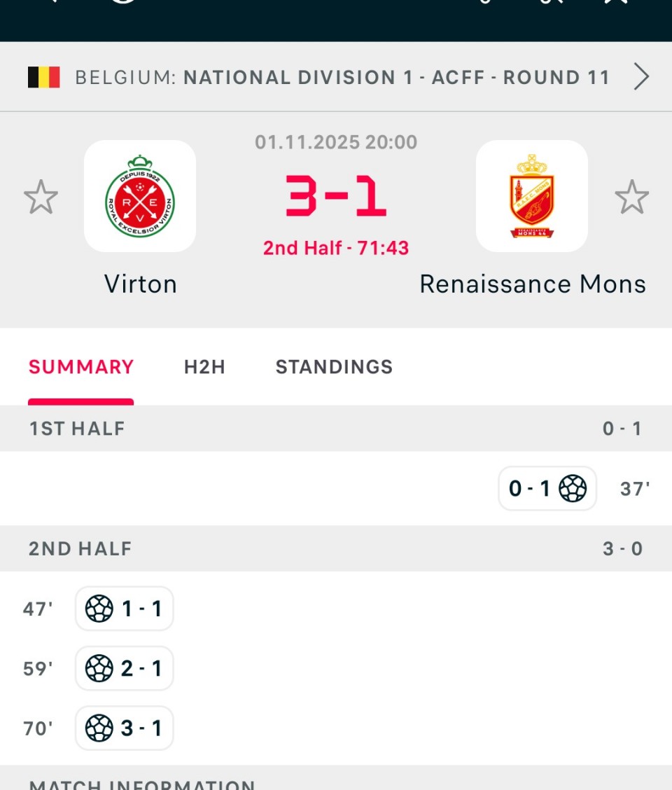Click the 1st Half section header
Viewport: 672px width, 790px height.
click(x=77, y=429)
